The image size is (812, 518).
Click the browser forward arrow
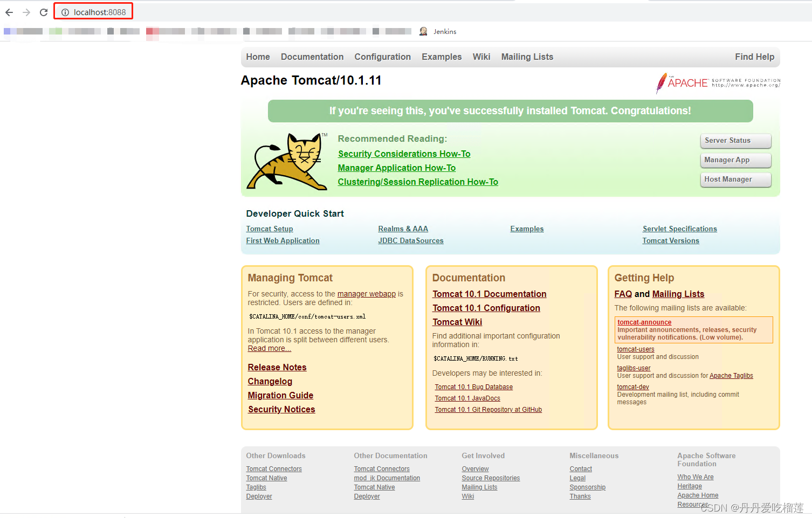click(26, 12)
